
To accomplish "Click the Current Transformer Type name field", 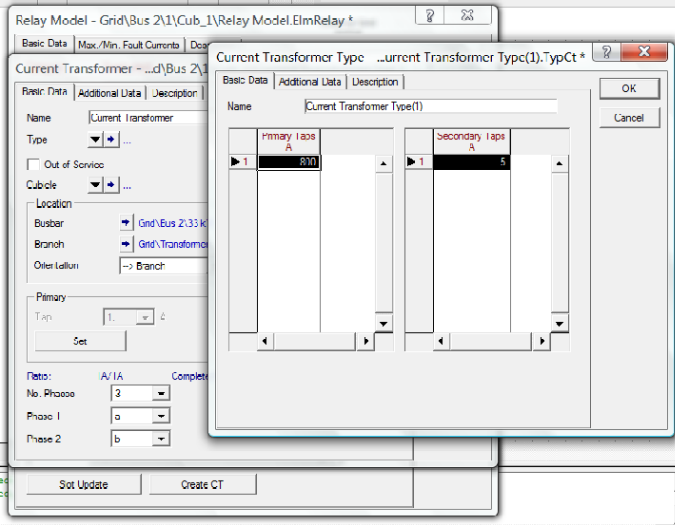I will (x=430, y=106).
